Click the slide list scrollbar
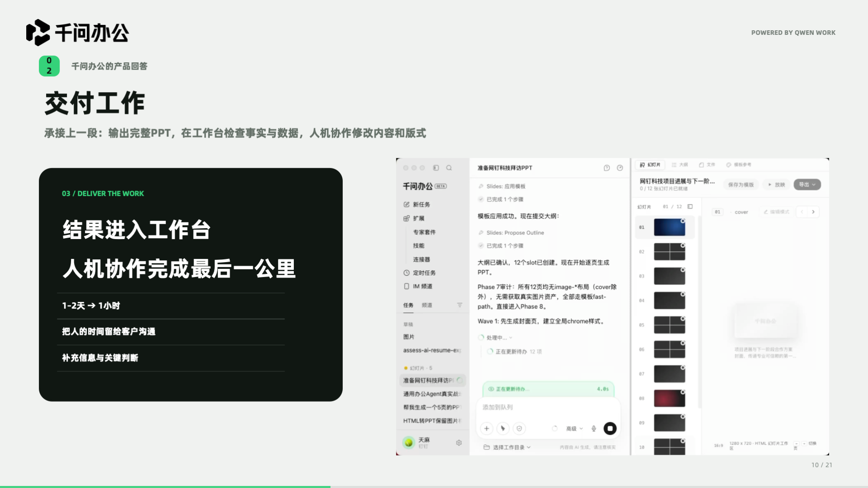Viewport: 868px width, 488px height. click(x=700, y=312)
